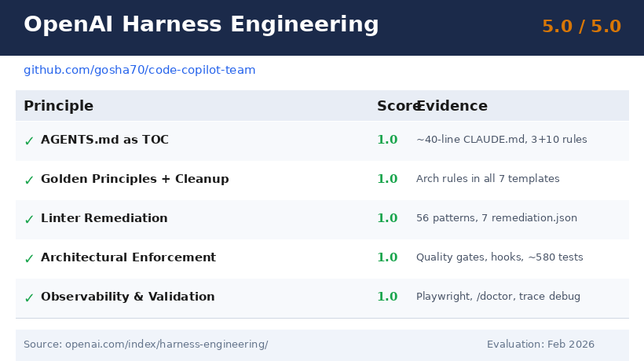The height and width of the screenshot is (361, 644).
Task: Click the 1.0 score for AGENTS.md row
Action: pyautogui.click(x=387, y=140)
